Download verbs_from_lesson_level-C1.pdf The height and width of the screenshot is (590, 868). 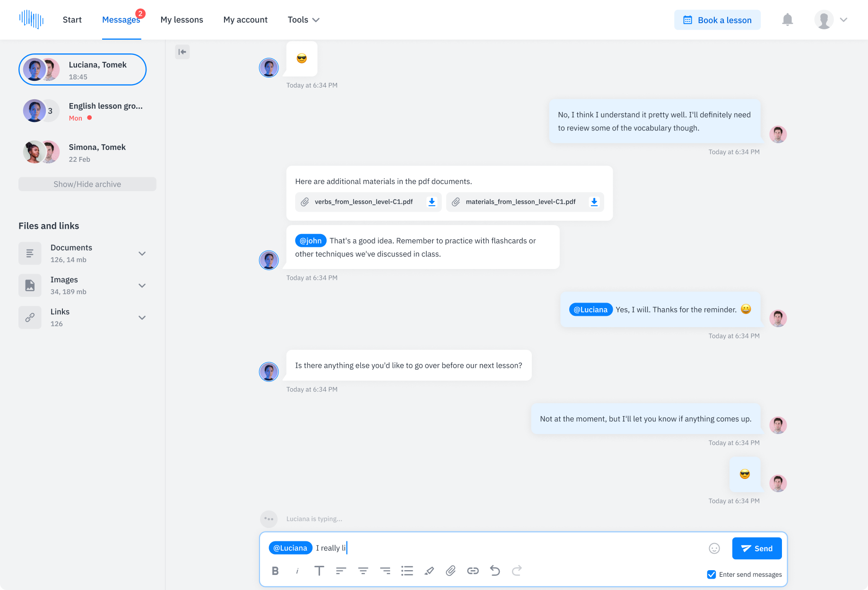pos(431,202)
